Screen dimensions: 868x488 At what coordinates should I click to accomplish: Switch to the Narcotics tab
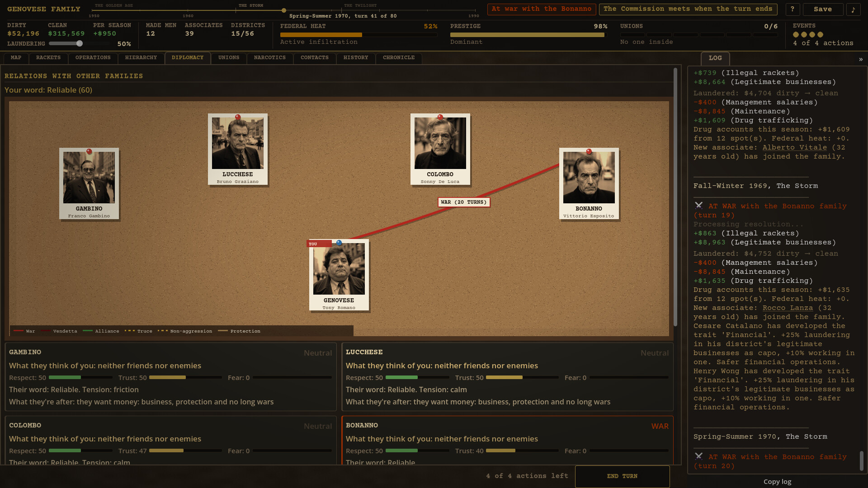(x=270, y=58)
